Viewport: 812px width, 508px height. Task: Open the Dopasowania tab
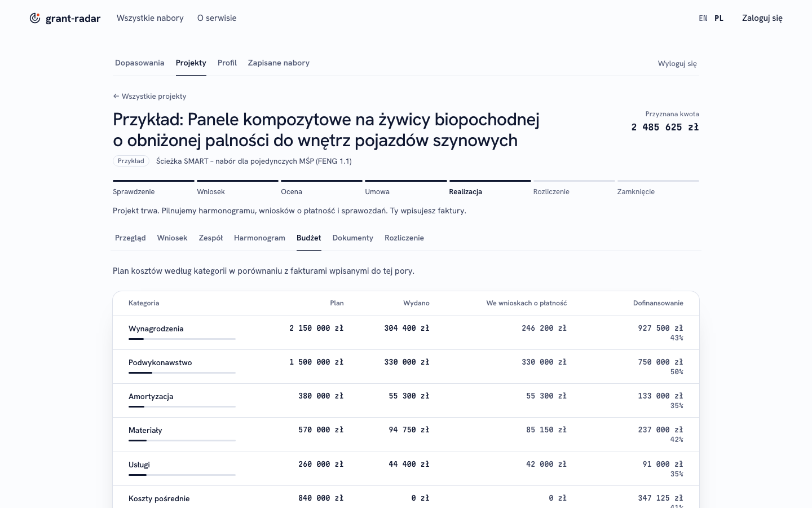140,63
